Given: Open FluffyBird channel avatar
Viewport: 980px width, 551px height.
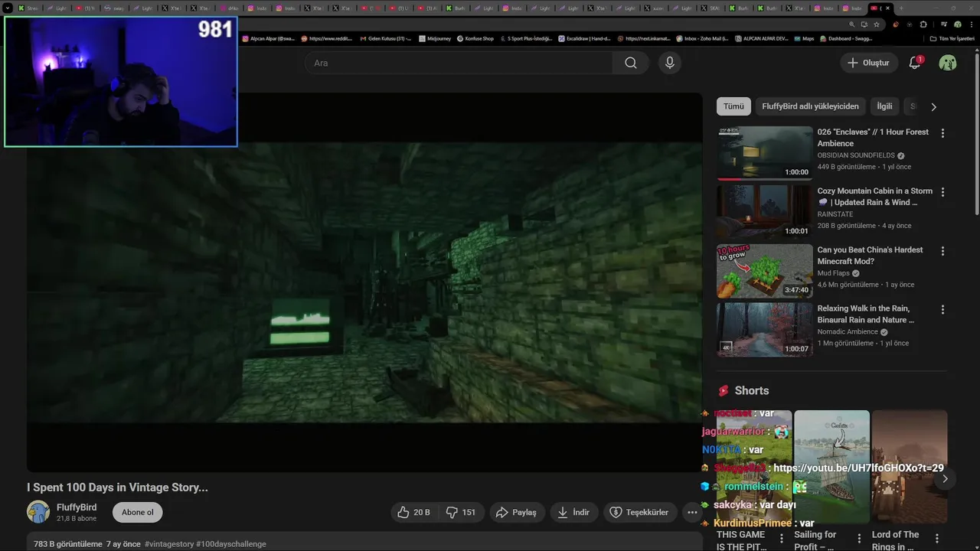Looking at the screenshot, I should click(38, 512).
